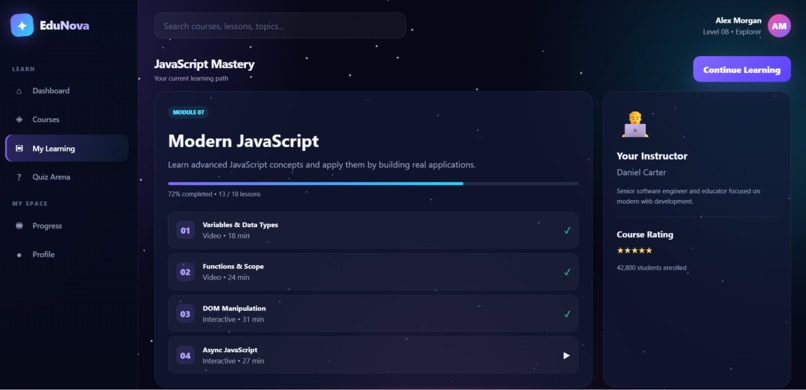Viewport: 806px width, 390px height.
Task: Click the Your current learning path subtitle
Action: [191, 79]
